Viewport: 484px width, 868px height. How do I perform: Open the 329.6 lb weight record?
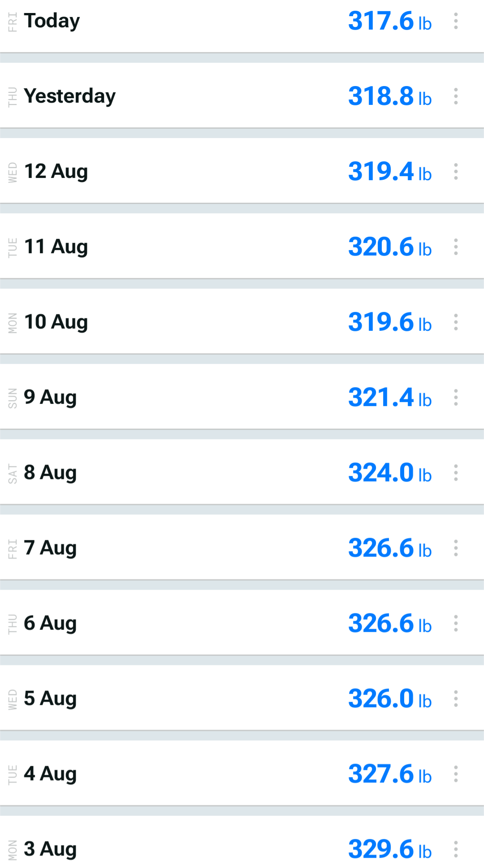[x=390, y=850]
